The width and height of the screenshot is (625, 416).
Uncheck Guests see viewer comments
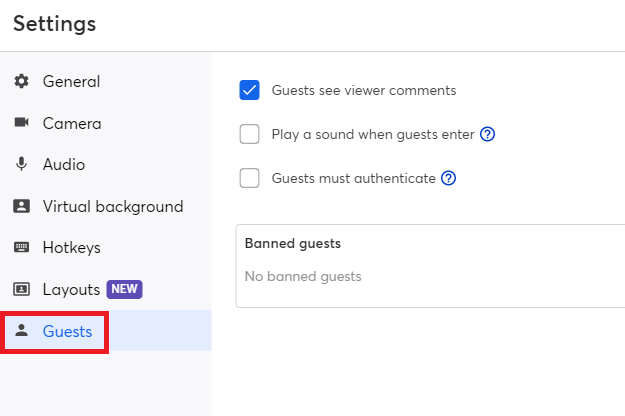250,91
